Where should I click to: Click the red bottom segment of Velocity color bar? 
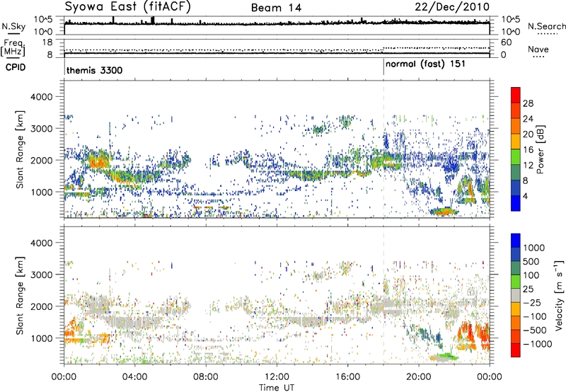[x=516, y=350]
